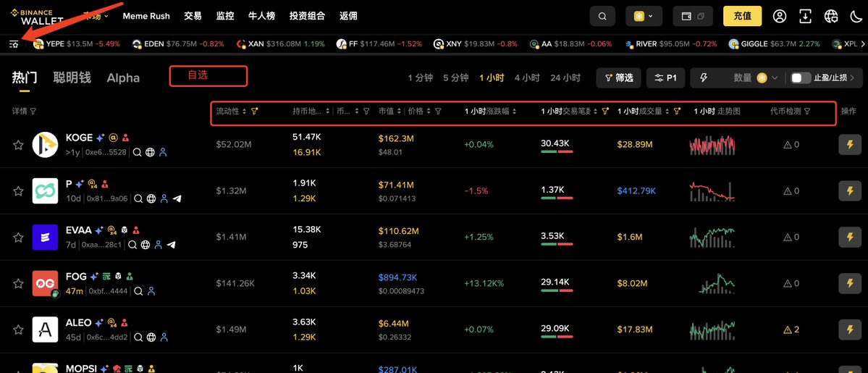
Task: Open the 监控 menu item
Action: coord(224,16)
